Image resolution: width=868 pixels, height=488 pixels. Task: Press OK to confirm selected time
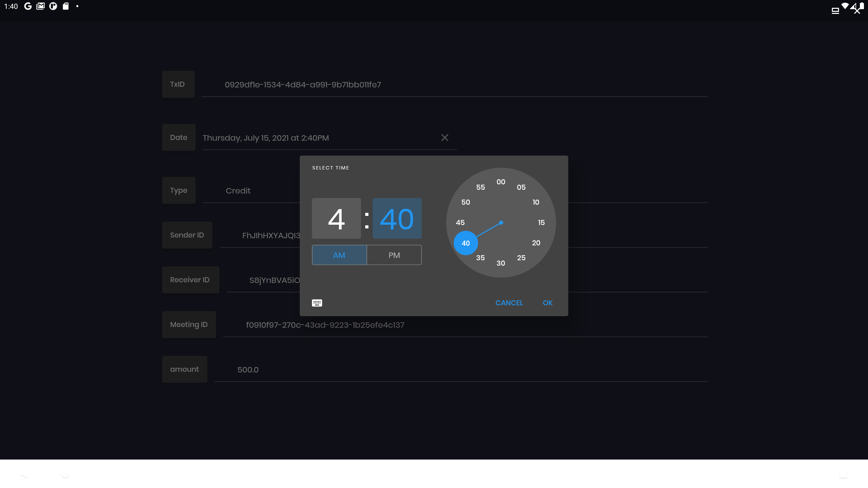[548, 303]
